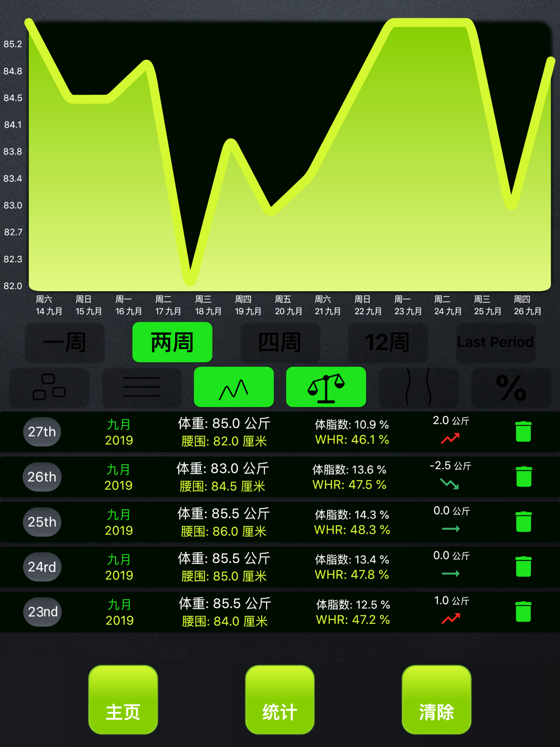
Task: Open the 统计 statistics button
Action: click(x=280, y=699)
